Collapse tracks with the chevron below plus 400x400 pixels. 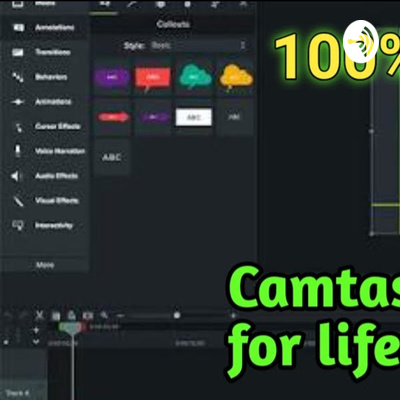click(x=36, y=342)
